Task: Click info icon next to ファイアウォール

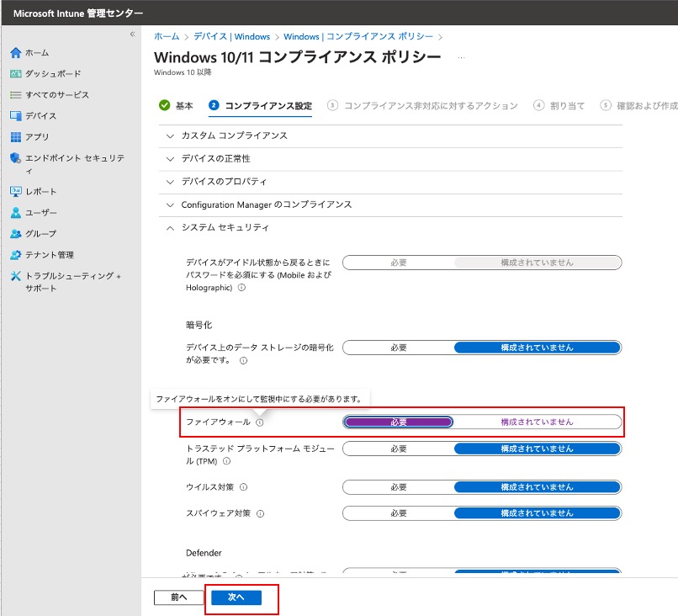Action: pos(259,422)
